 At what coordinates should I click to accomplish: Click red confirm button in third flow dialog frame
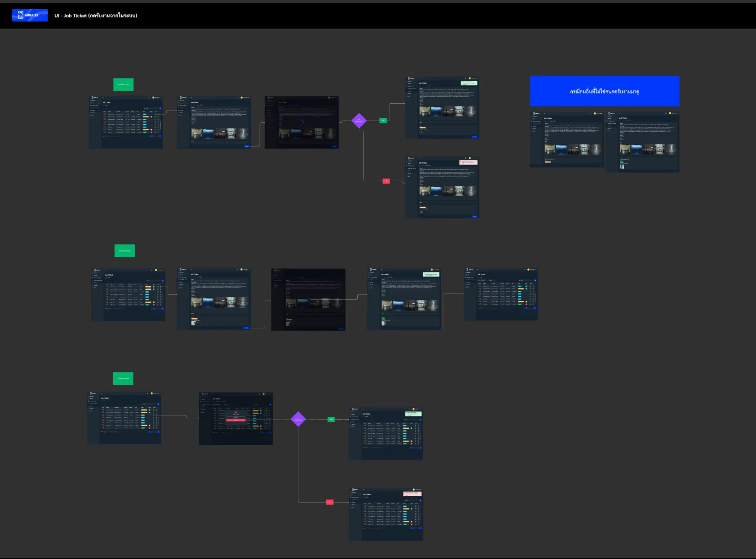coord(236,420)
